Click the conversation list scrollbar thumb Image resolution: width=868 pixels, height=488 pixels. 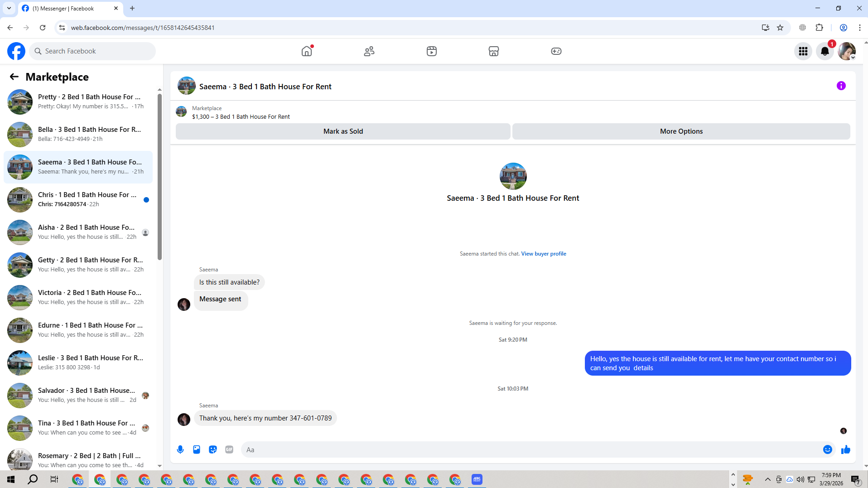click(x=159, y=177)
